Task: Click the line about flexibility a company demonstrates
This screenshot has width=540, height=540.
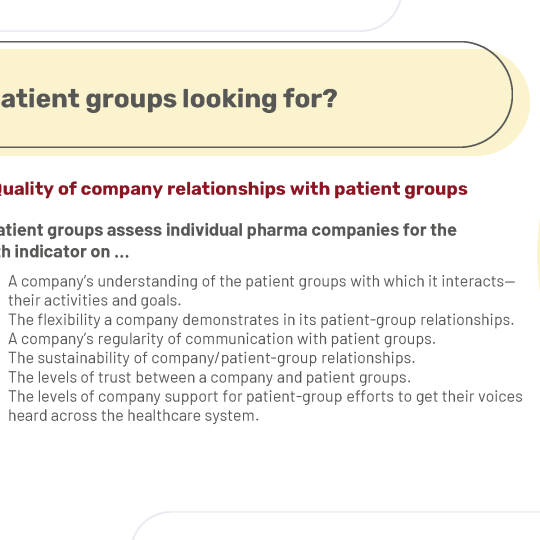Action: pyautogui.click(x=261, y=320)
